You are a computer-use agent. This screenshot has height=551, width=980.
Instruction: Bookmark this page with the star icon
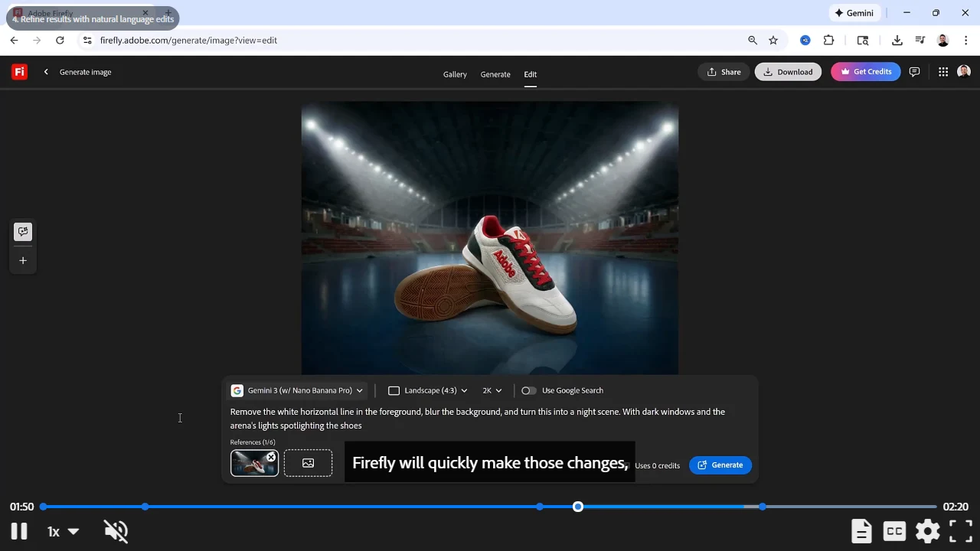[773, 41]
